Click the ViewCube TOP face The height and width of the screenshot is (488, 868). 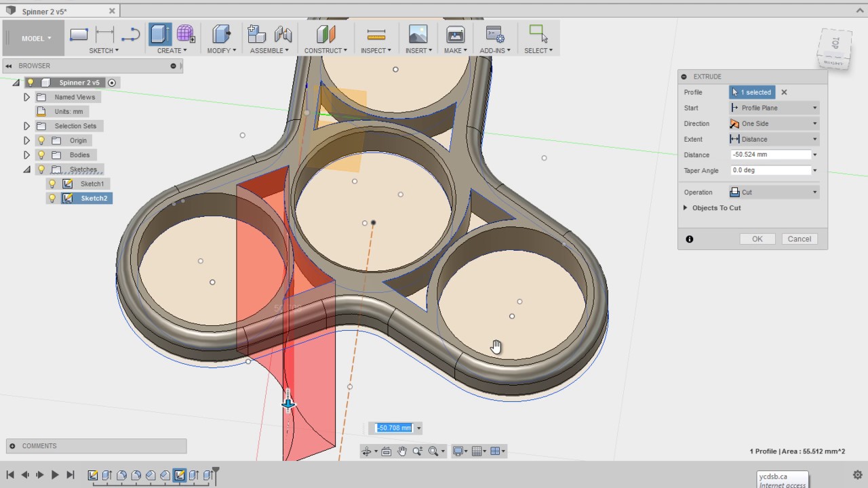pyautogui.click(x=835, y=43)
